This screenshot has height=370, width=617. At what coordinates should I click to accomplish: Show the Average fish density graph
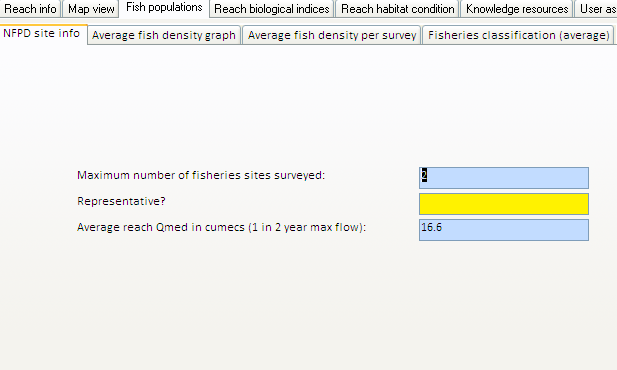coord(164,35)
